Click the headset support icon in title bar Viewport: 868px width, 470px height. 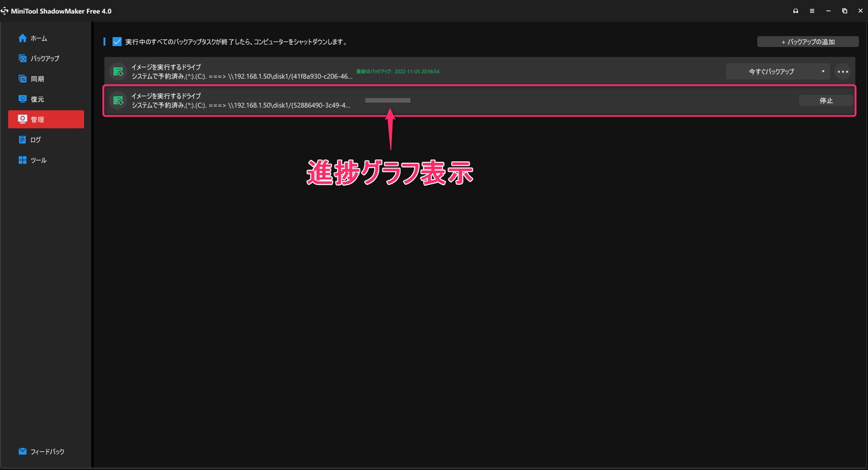pyautogui.click(x=796, y=11)
